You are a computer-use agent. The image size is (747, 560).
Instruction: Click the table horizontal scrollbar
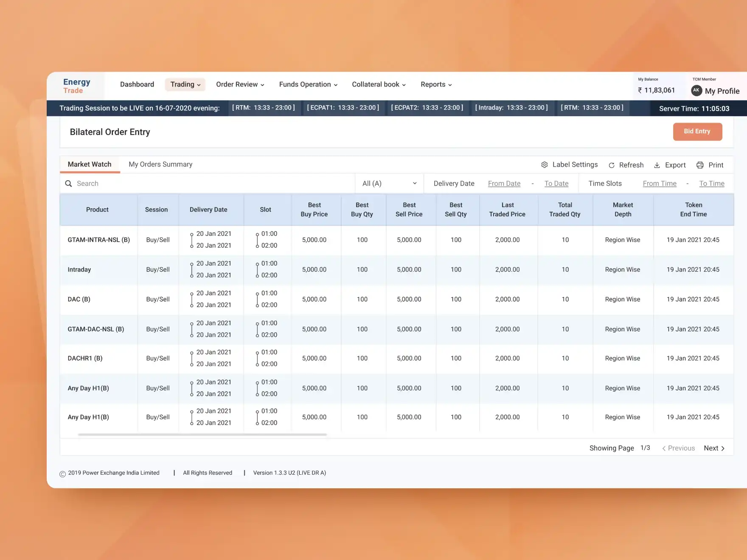202,435
